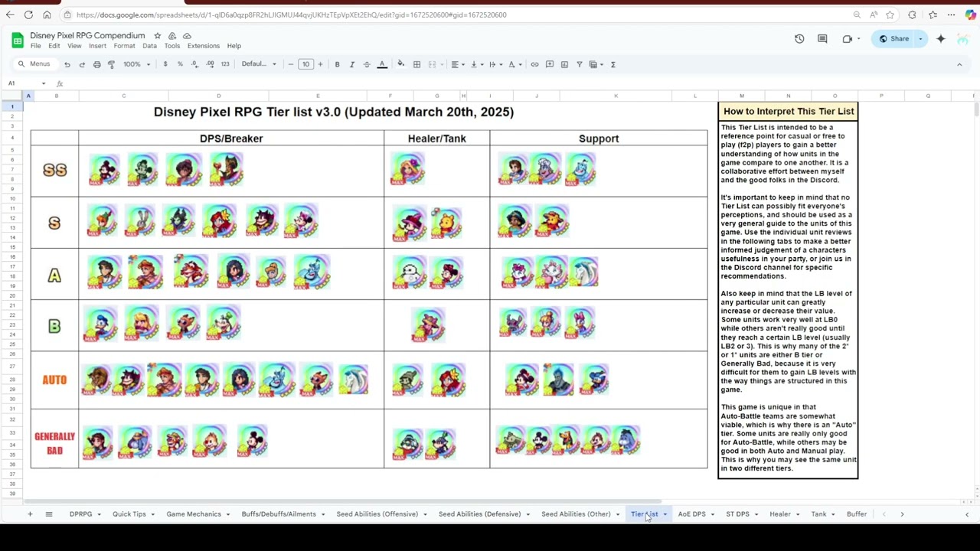The image size is (980, 551).
Task: Click the Share button
Action: 895,39
